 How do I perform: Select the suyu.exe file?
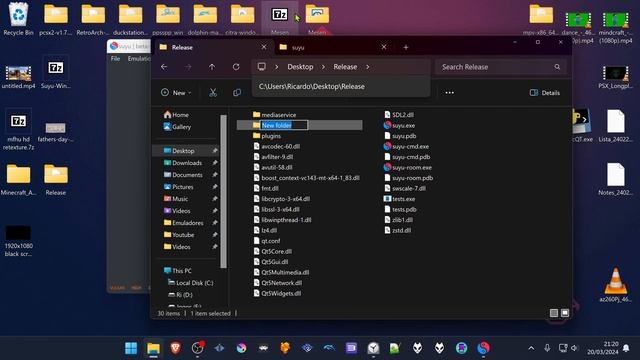[x=400, y=125]
